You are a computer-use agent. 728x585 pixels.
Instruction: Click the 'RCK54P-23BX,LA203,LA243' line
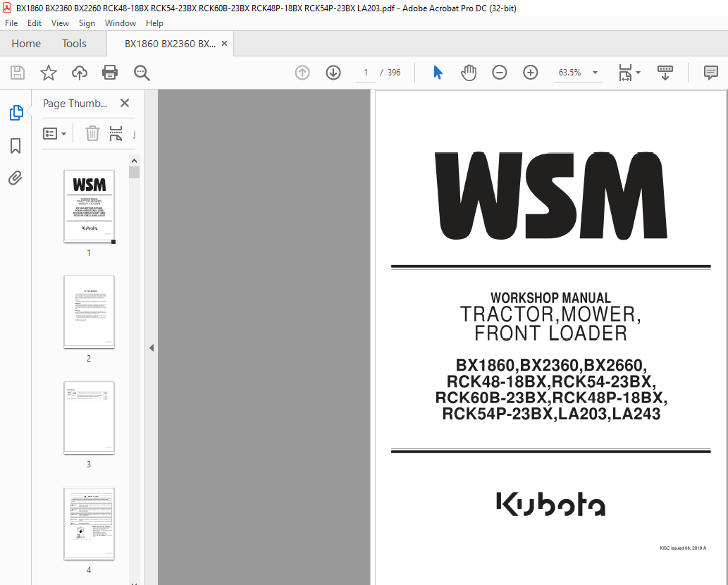pos(551,414)
